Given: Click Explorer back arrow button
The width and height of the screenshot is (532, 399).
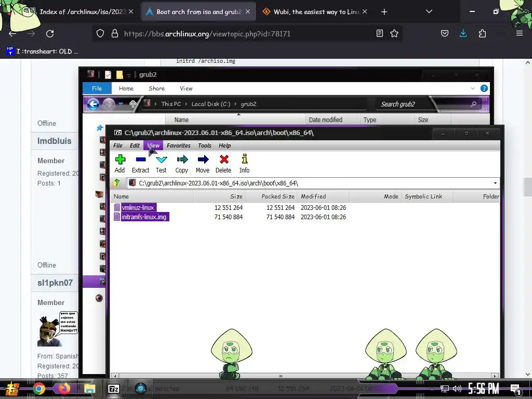Looking at the screenshot, I should (93, 104).
